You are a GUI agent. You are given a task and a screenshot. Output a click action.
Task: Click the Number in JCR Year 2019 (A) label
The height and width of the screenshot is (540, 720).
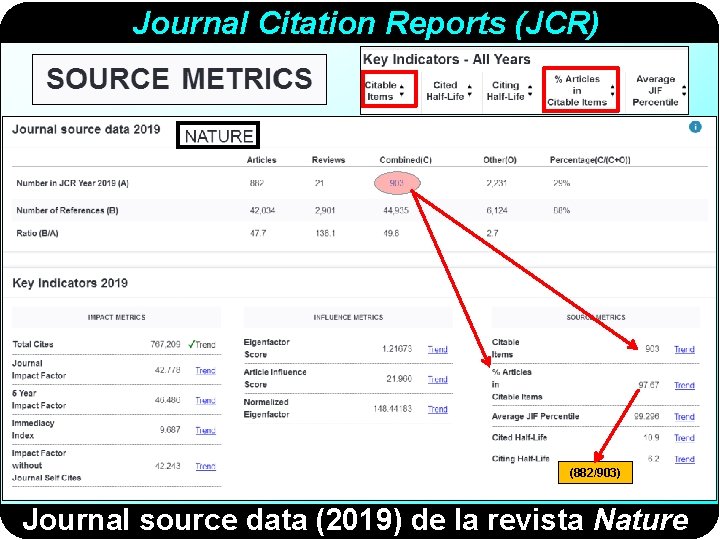click(73, 183)
